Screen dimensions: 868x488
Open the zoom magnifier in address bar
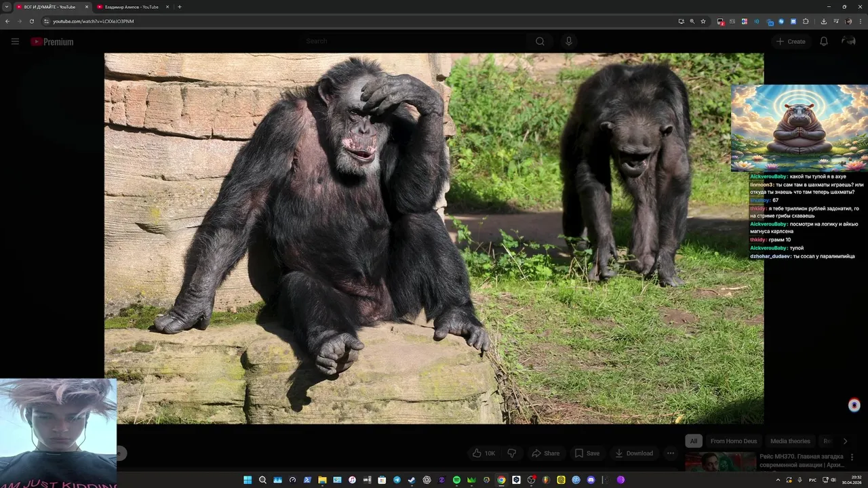pos(692,21)
